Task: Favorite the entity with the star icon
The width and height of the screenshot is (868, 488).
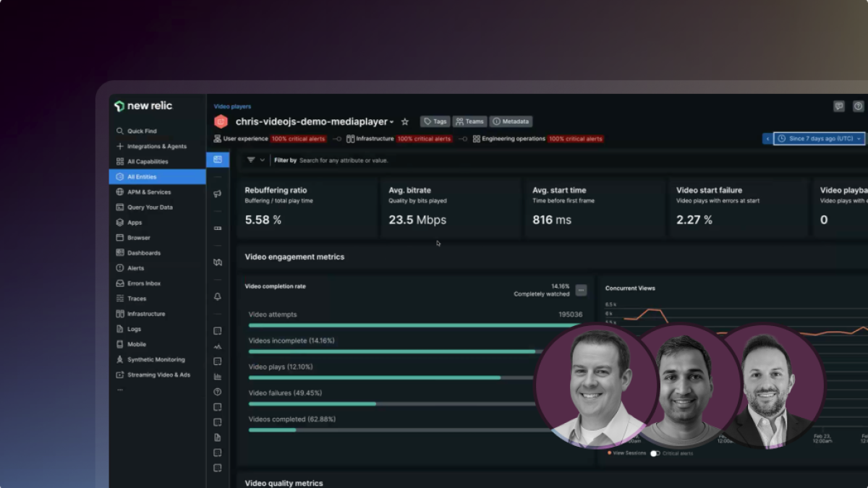Action: (405, 121)
